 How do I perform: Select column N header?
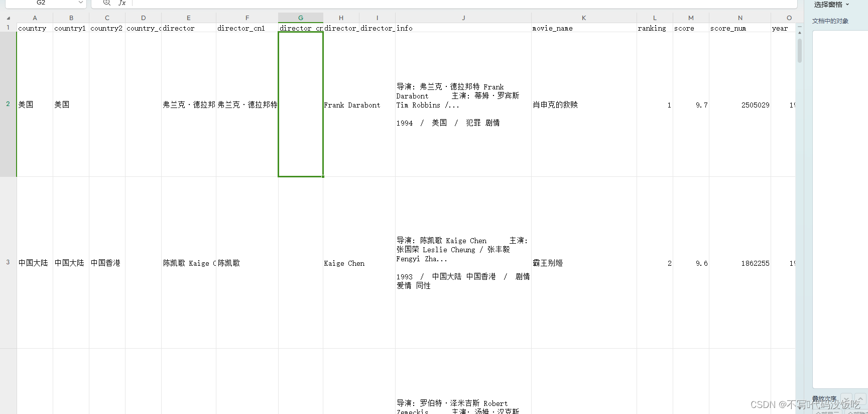(x=740, y=18)
